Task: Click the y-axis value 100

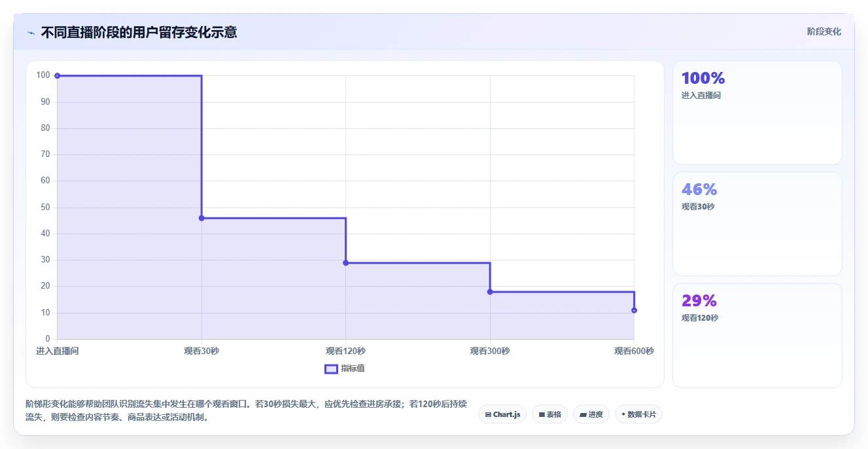Action: click(43, 75)
